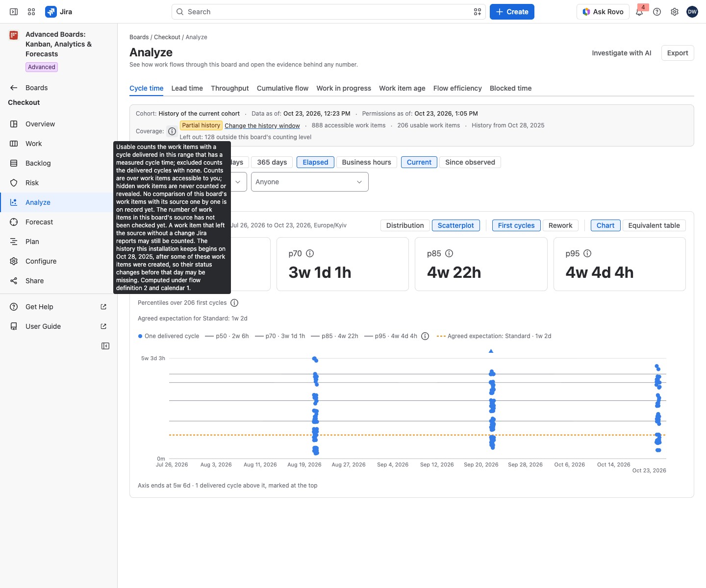
Task: Open the partially hidden dropdown left of Anyone
Action: click(238, 182)
